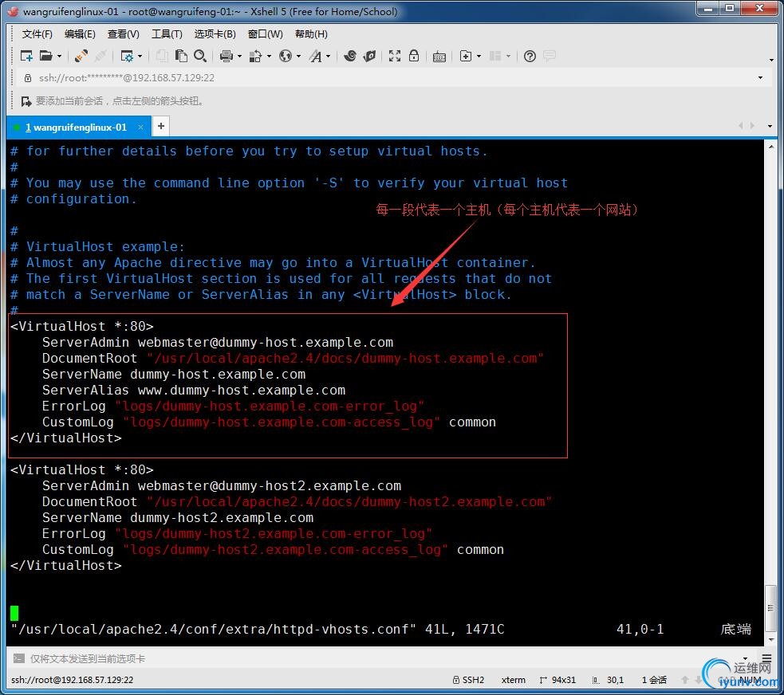Open the compose bar hamburger menu
The image size is (784, 695).
coord(766,658)
